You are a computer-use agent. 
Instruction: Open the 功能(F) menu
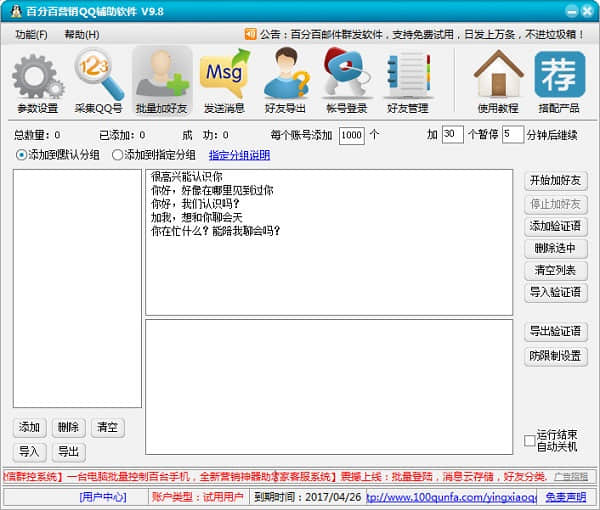coord(31,35)
